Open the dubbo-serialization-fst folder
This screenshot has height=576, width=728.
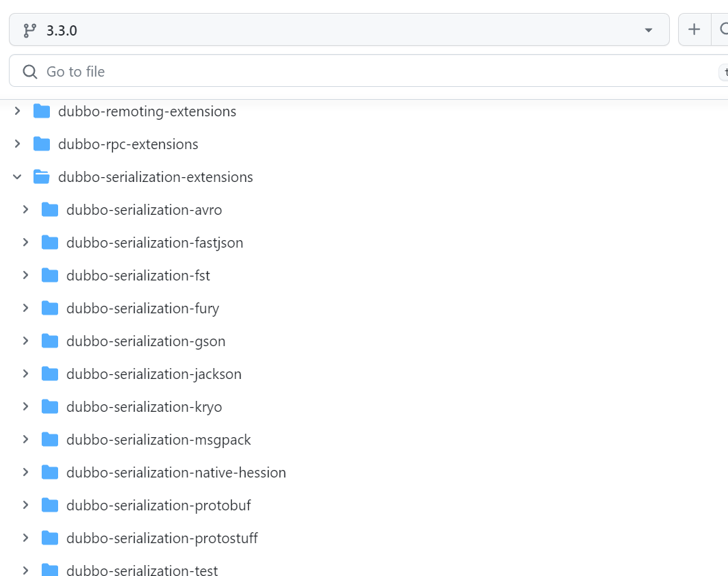138,276
